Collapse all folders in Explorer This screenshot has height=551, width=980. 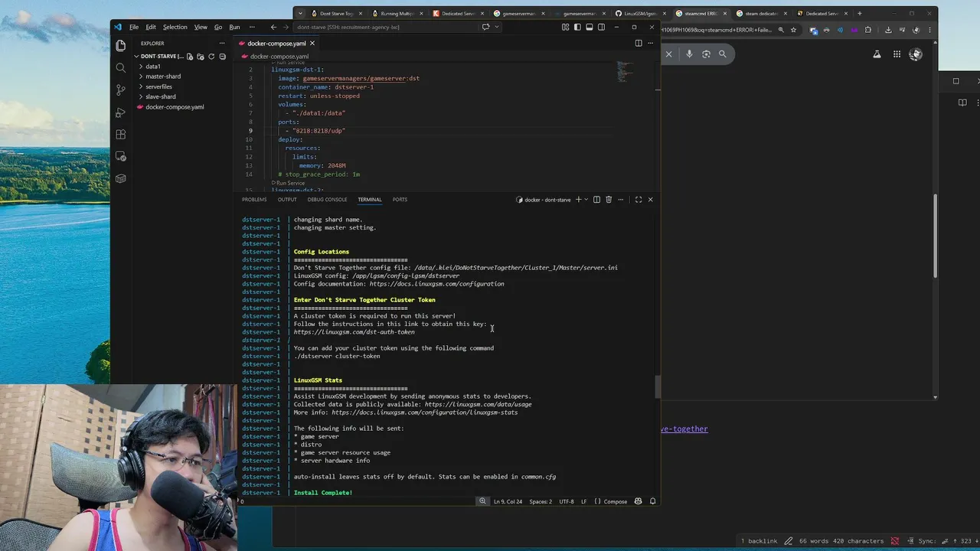point(222,57)
